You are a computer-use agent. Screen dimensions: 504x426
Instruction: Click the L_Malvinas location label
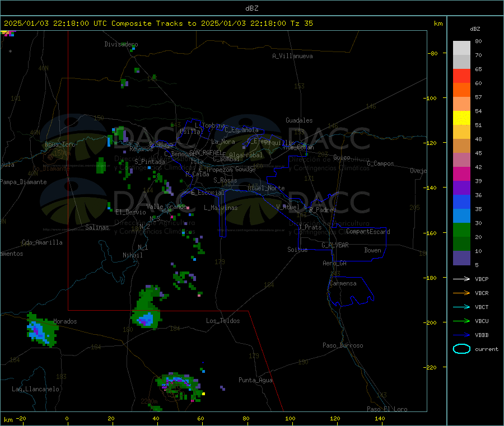pyautogui.click(x=221, y=208)
